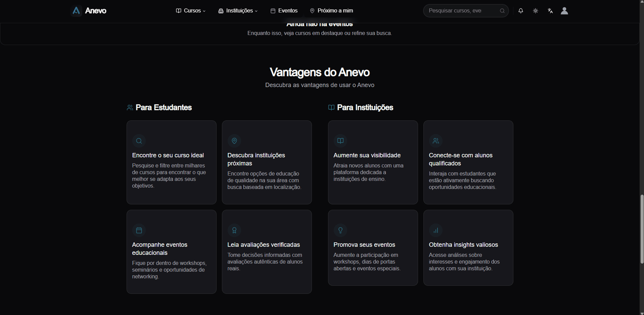Select the calendar icon on Acompanhe eventos card

click(139, 230)
